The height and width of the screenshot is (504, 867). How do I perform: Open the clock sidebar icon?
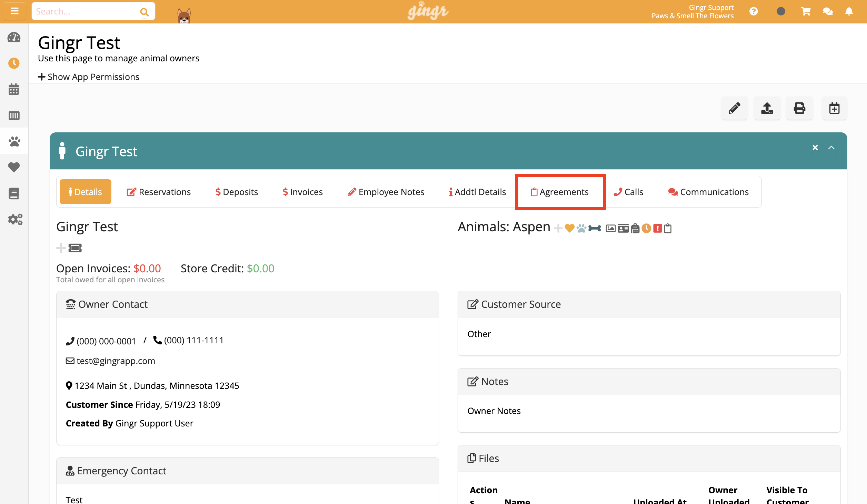coord(14,63)
